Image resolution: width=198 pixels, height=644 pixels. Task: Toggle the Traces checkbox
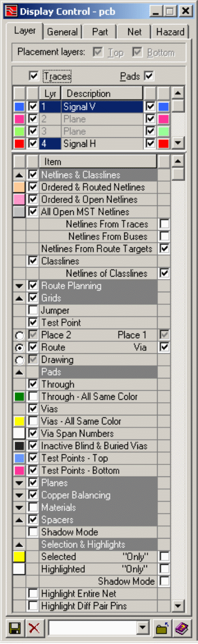[34, 77]
